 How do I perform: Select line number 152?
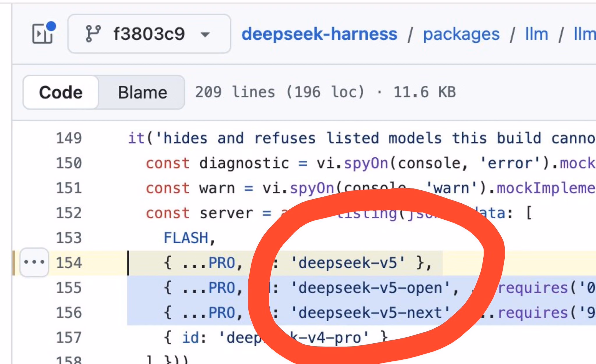click(x=69, y=213)
